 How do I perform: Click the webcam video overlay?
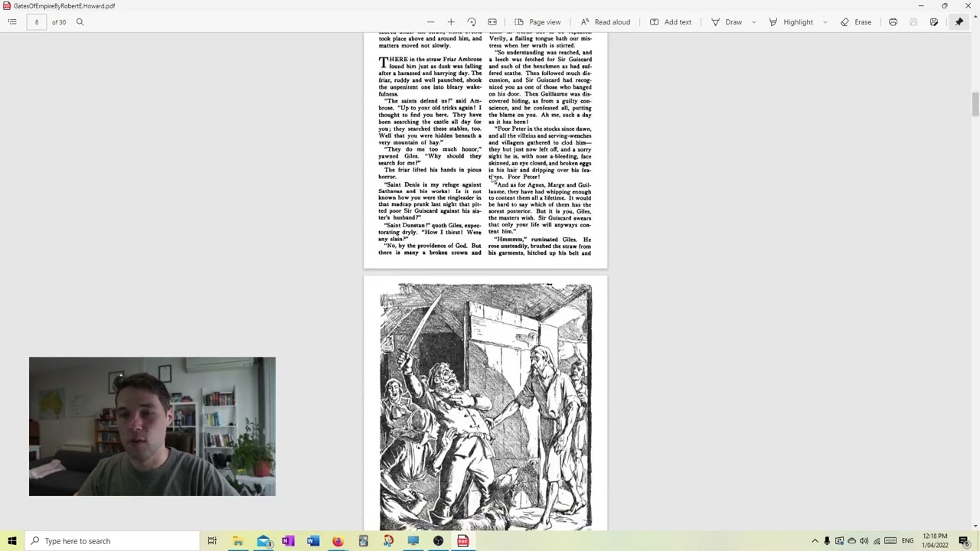coord(152,426)
